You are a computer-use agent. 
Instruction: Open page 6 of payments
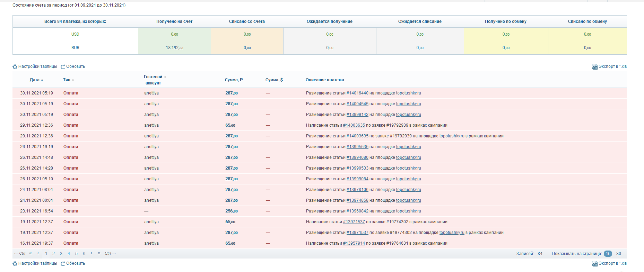84,254
